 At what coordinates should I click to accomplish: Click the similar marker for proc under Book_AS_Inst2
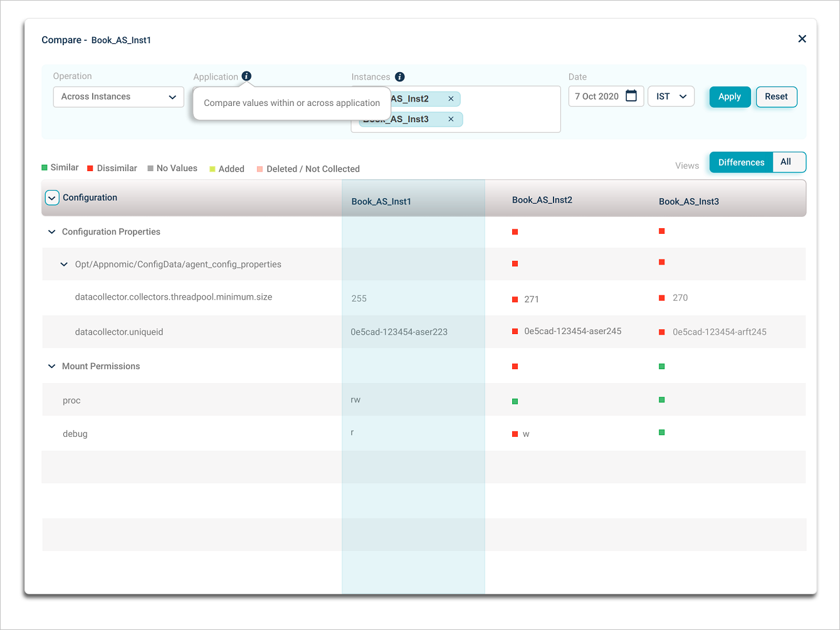(x=515, y=401)
